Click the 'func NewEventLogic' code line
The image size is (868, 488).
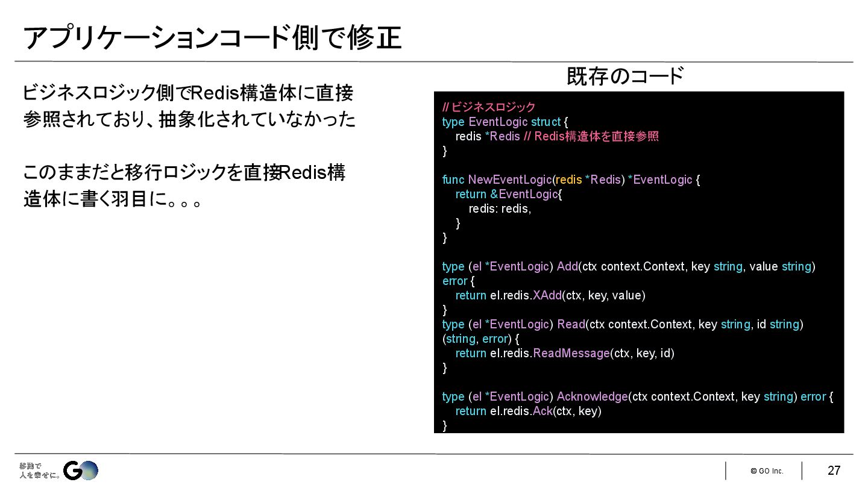pyautogui.click(x=571, y=180)
